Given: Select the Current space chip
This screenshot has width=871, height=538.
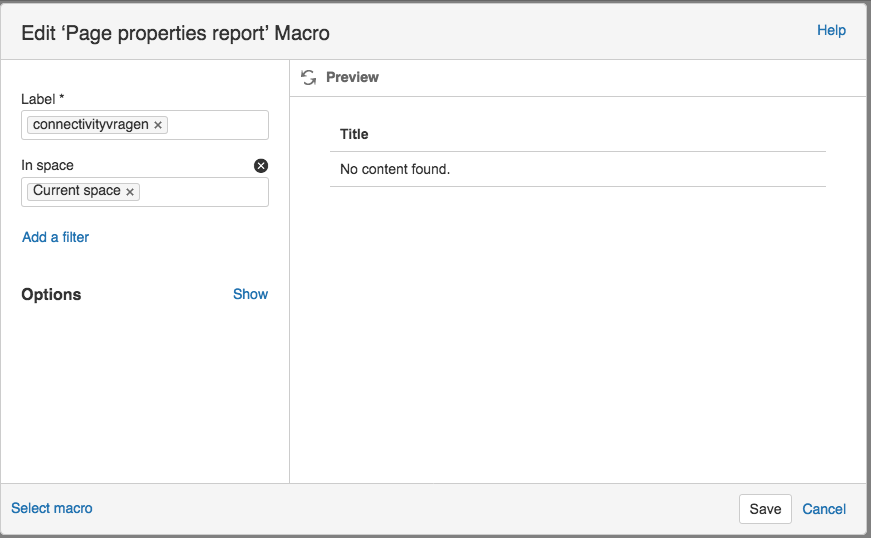Looking at the screenshot, I should click(x=76, y=191).
